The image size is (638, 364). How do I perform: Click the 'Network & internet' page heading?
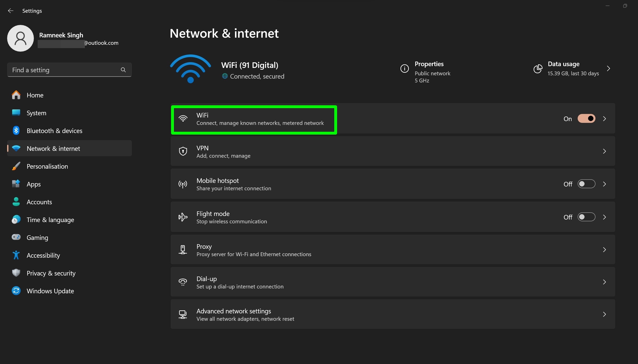224,33
